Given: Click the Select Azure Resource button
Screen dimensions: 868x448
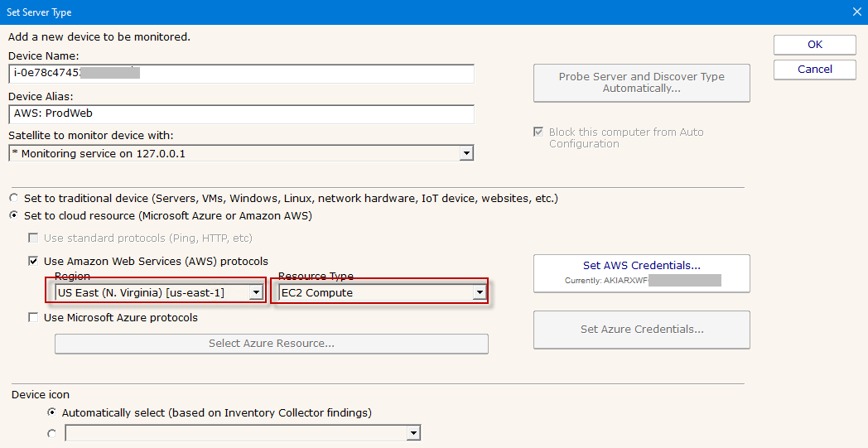Looking at the screenshot, I should tap(271, 344).
